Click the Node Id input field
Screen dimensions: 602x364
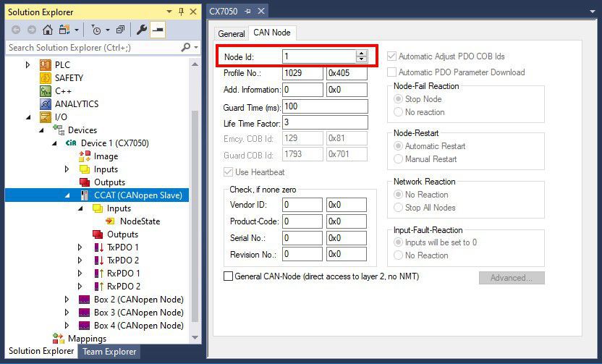point(320,56)
